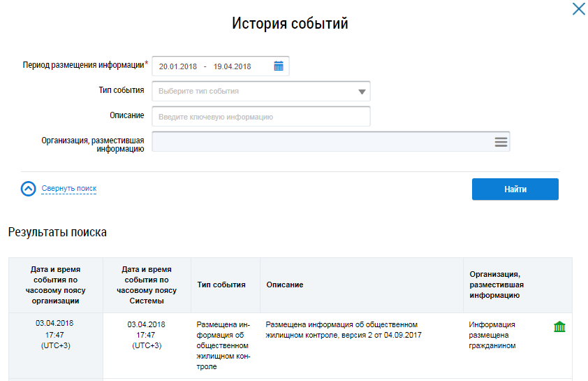Click the green building icon in results

(x=559, y=327)
